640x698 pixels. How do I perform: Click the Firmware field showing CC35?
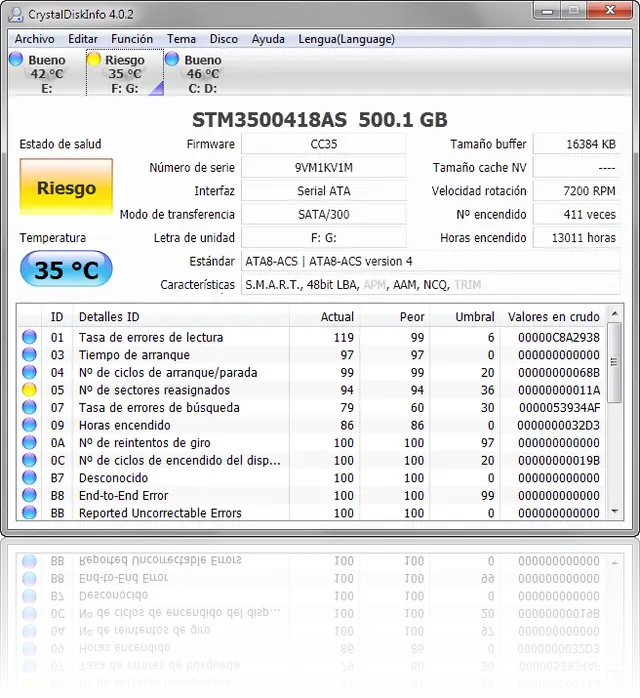coord(324,144)
